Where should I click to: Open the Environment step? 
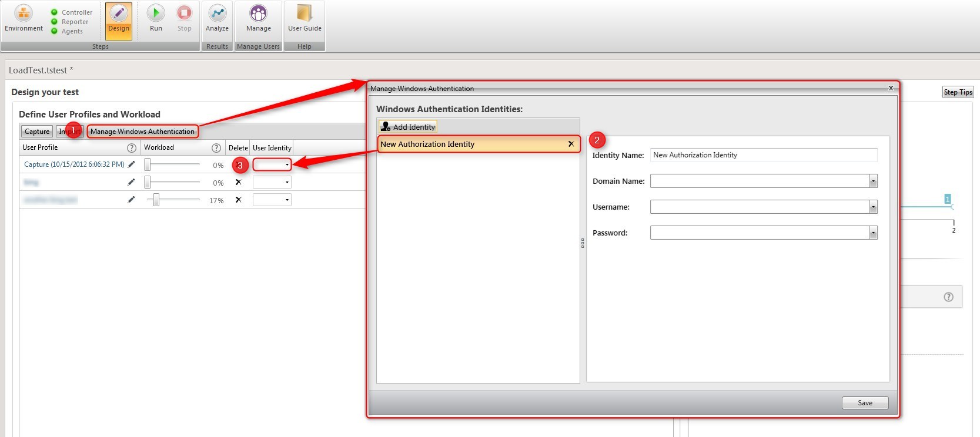(x=24, y=19)
